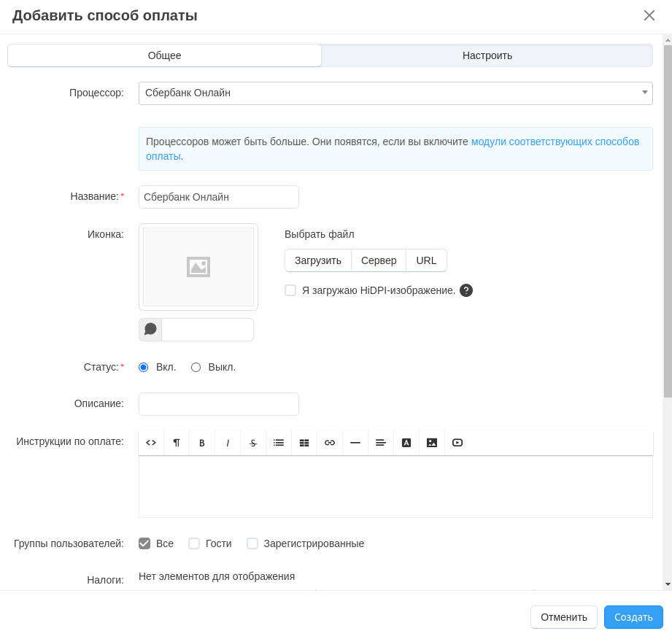The image size is (672, 639).
Task: Click the HiDPI help question mark icon
Action: click(x=466, y=290)
